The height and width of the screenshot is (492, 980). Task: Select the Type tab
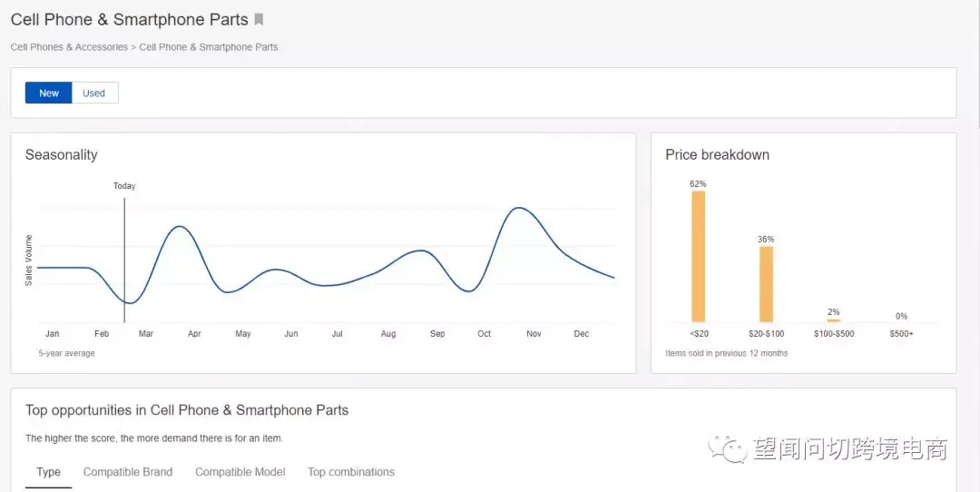coord(49,472)
